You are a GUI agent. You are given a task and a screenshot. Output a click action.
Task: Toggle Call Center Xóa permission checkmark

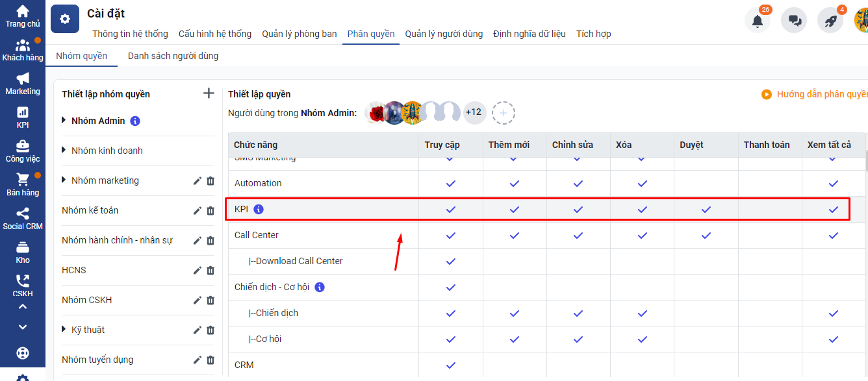coord(643,236)
